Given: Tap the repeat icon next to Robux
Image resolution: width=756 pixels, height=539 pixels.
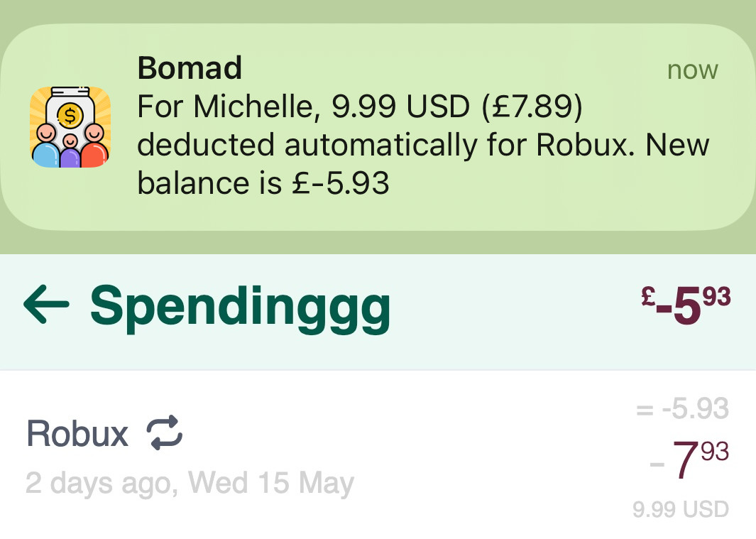Looking at the screenshot, I should [x=165, y=433].
